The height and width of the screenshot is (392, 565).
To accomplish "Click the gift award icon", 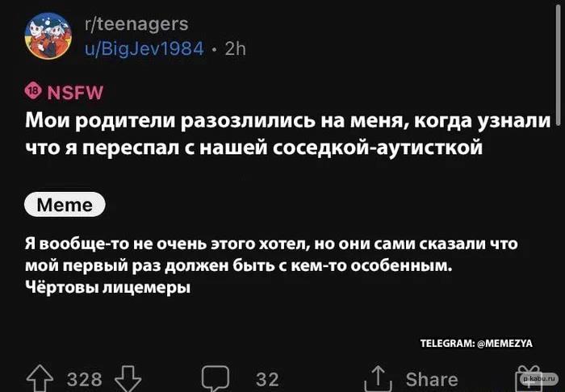I will [x=521, y=377].
